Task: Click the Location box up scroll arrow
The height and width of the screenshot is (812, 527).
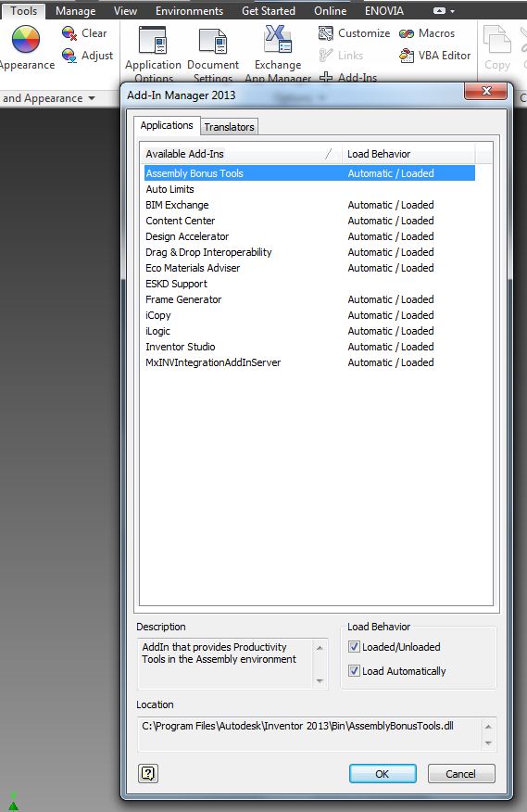Action: tap(488, 726)
